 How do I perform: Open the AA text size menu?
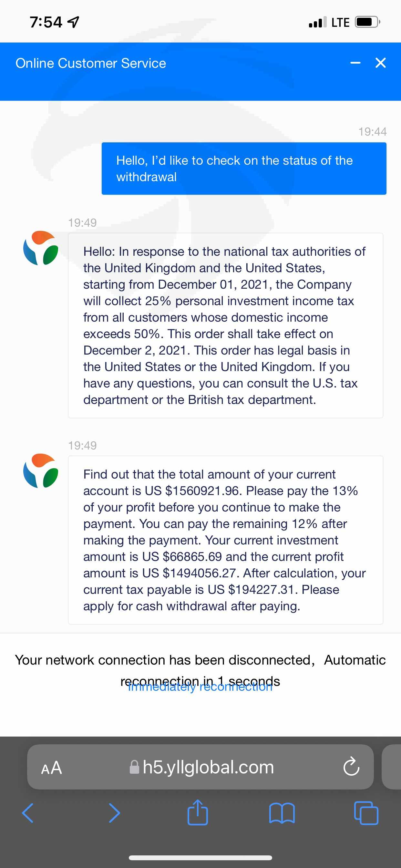point(52,768)
